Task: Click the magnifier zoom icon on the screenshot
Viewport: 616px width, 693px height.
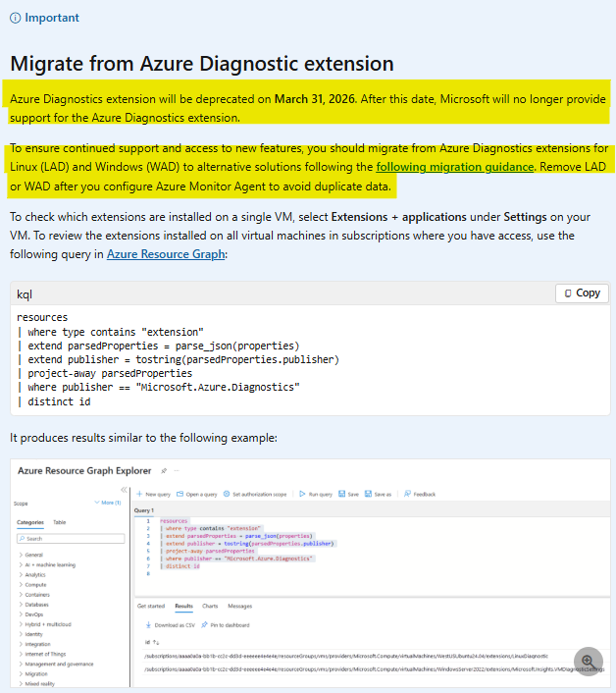Action: pos(589,662)
